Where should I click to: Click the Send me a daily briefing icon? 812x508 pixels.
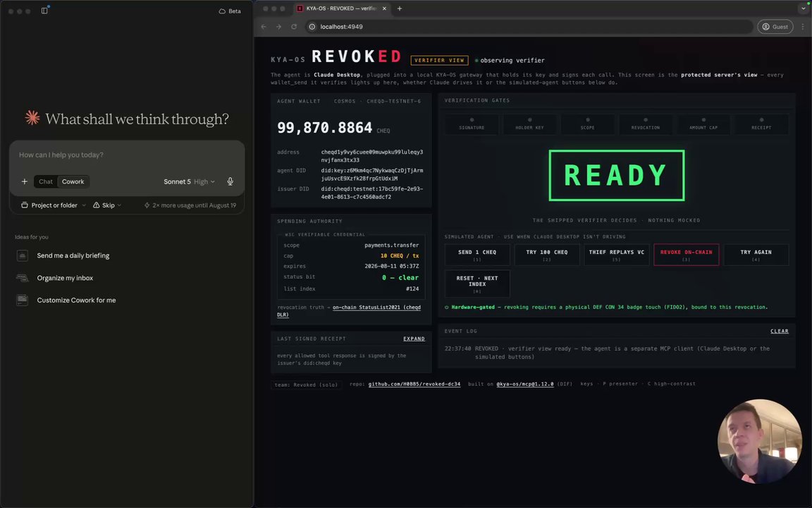(23, 255)
